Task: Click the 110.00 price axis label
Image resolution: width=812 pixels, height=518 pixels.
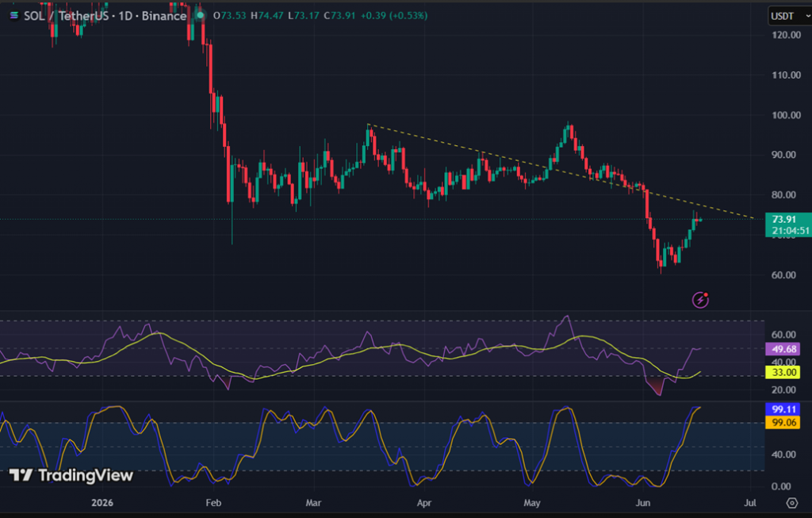Action: pyautogui.click(x=786, y=75)
